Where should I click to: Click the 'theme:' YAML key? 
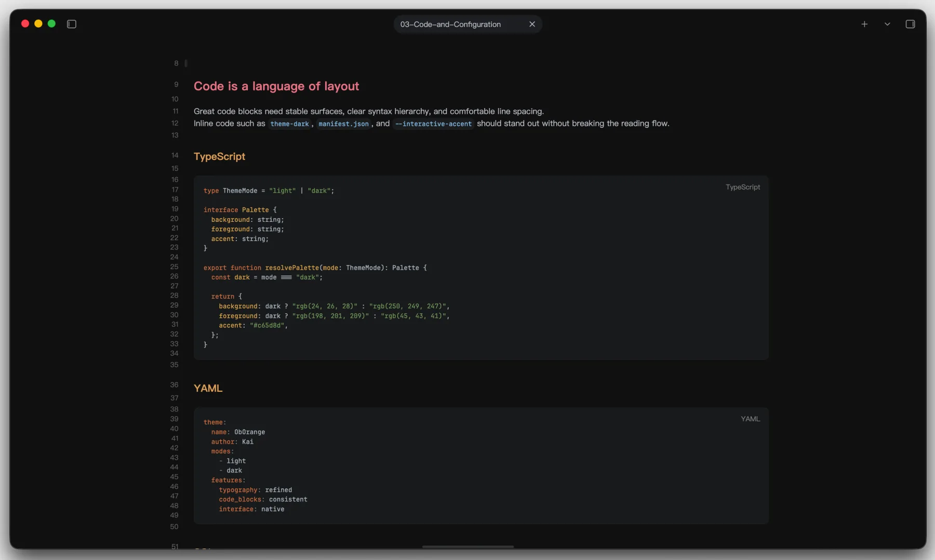pos(215,422)
